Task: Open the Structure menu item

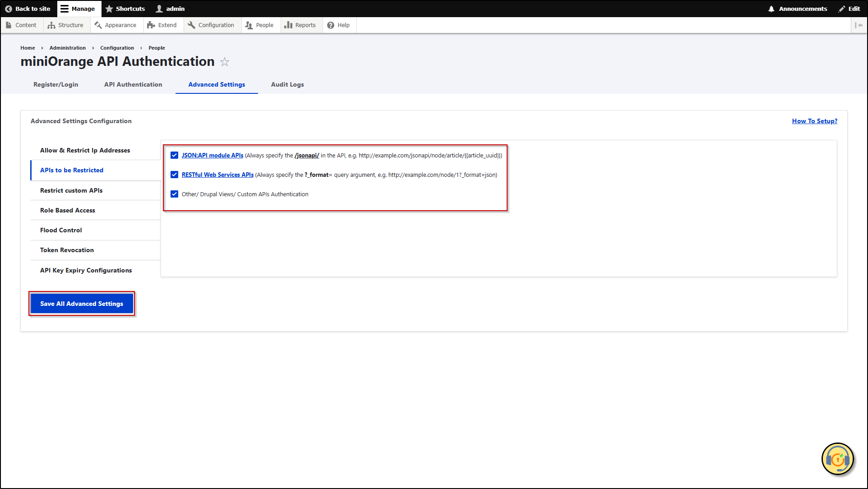Action: coord(66,25)
